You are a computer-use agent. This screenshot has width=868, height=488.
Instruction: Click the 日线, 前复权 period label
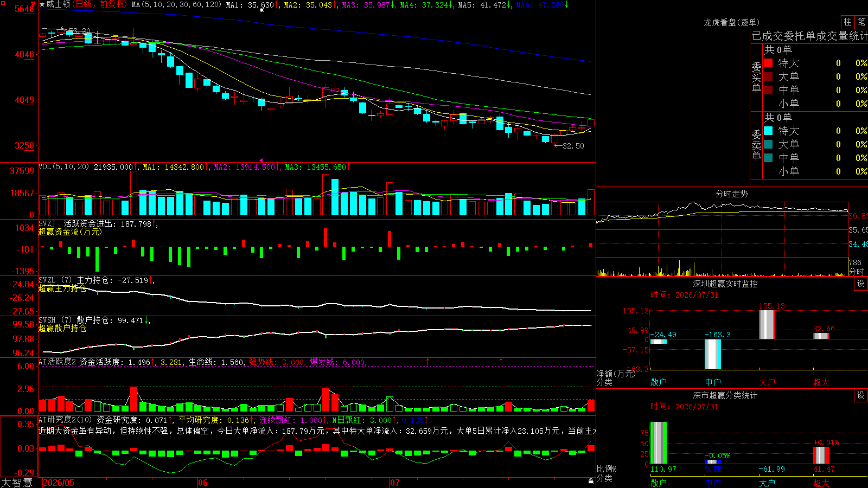tap(100, 4)
